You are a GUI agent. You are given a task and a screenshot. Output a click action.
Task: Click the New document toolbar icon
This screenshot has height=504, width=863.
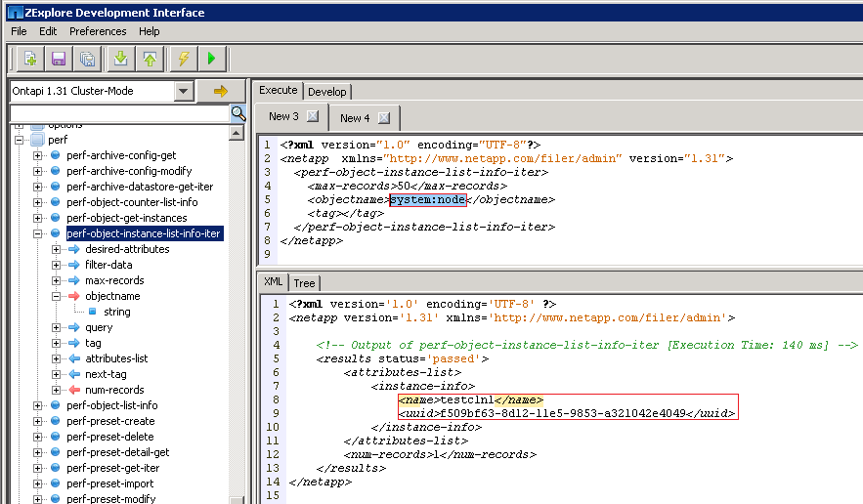point(30,59)
